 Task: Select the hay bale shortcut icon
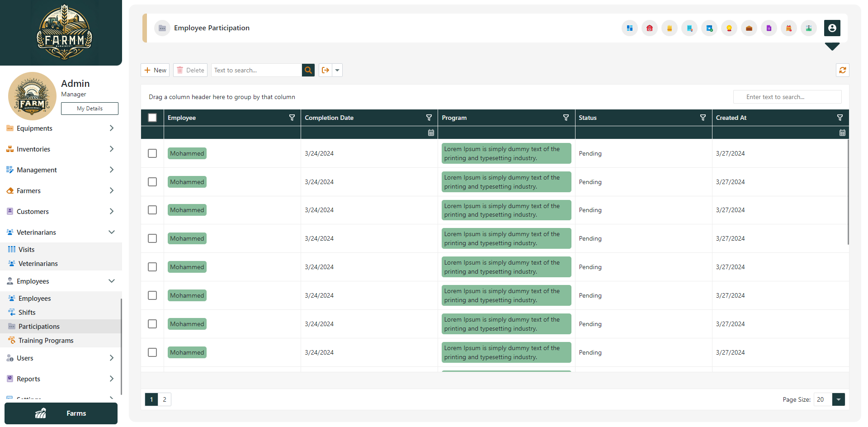(x=670, y=28)
